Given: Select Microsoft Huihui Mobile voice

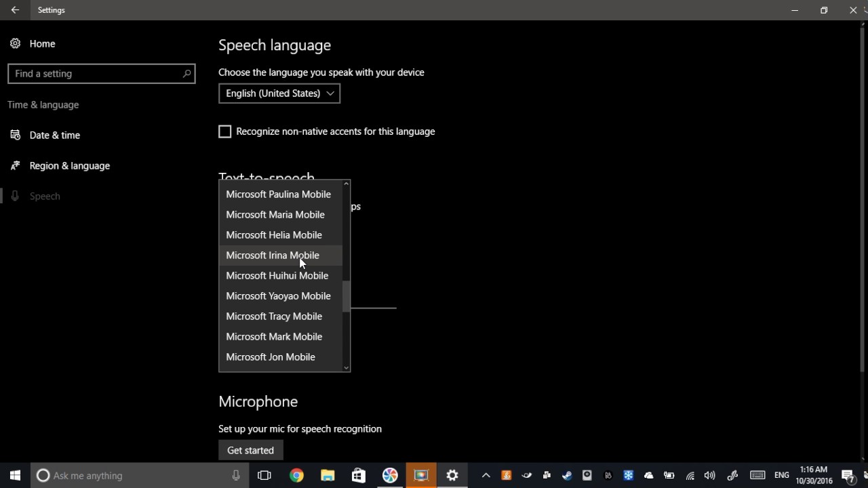Looking at the screenshot, I should (x=281, y=276).
